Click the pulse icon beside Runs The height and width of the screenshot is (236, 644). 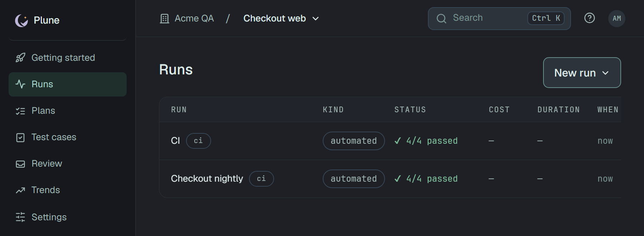click(x=20, y=84)
